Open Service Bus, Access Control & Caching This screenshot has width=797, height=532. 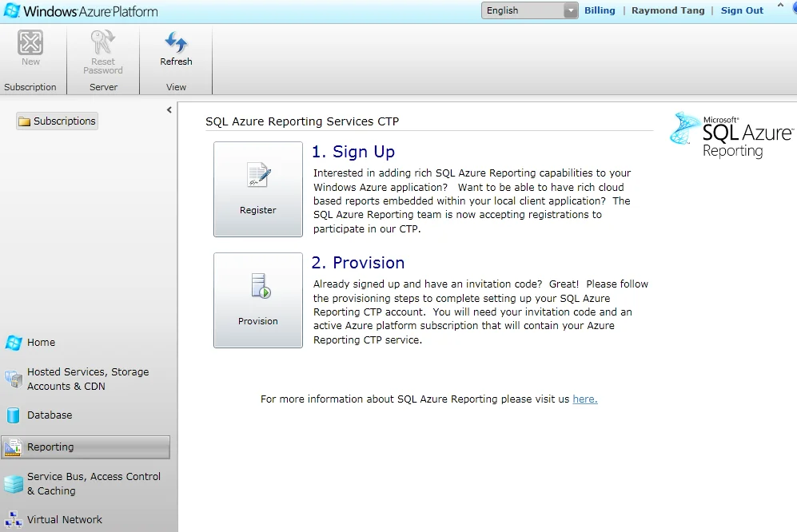tap(93, 483)
